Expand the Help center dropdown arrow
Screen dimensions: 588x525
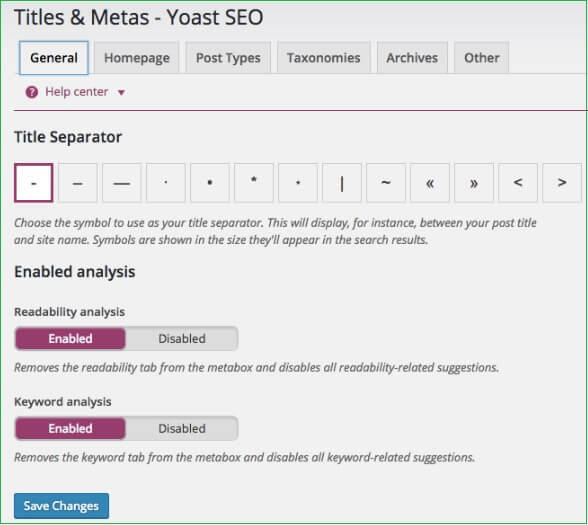point(121,93)
